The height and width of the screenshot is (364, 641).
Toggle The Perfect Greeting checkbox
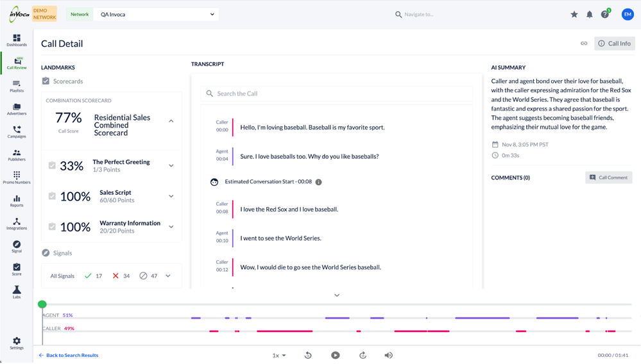click(x=52, y=166)
